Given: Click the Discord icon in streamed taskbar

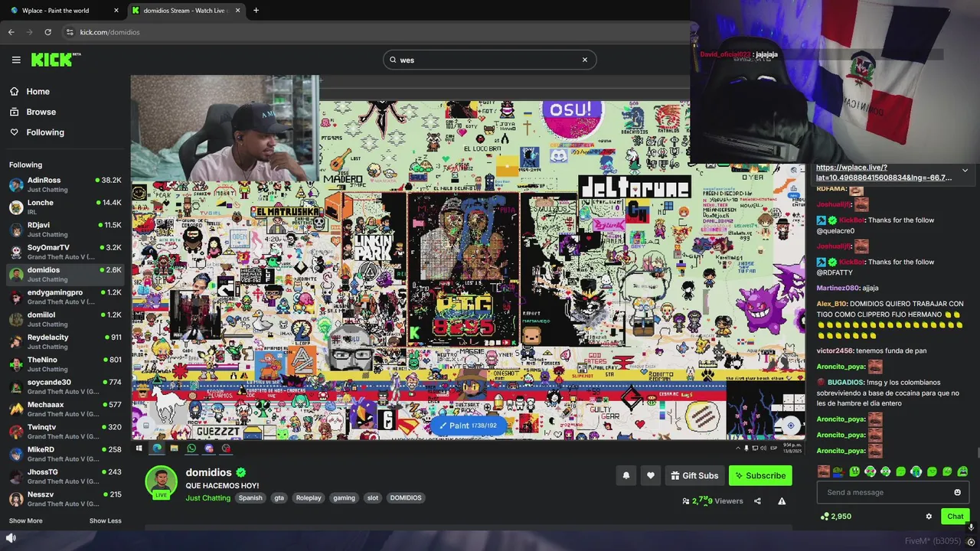Looking at the screenshot, I should [209, 448].
